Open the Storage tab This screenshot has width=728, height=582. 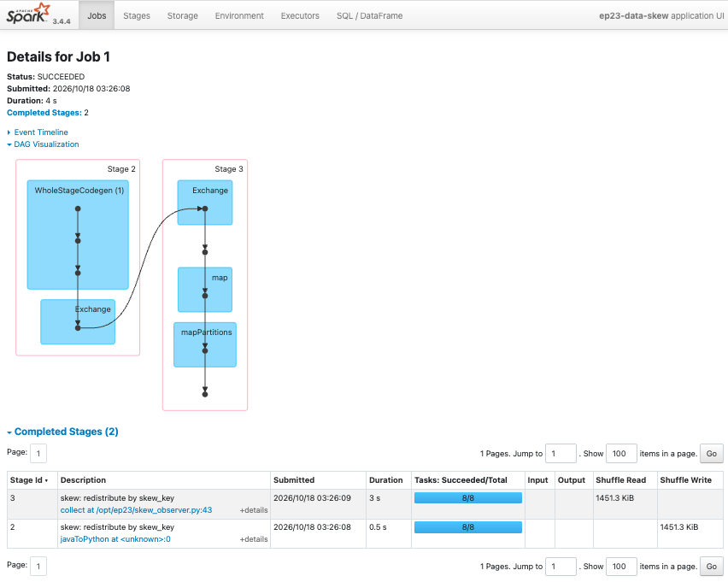point(183,15)
